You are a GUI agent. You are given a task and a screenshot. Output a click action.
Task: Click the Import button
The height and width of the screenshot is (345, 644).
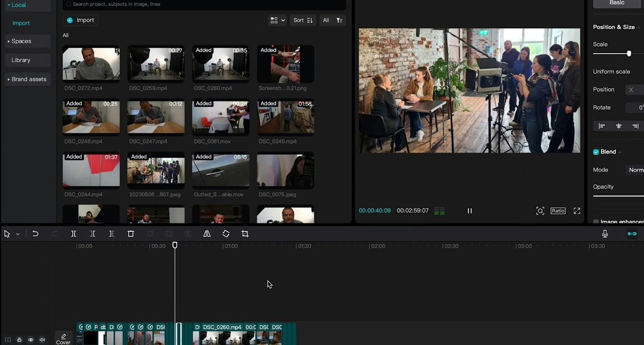(x=80, y=20)
